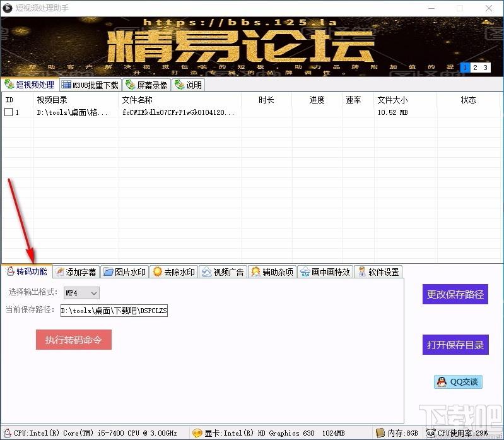Click the QQ交谈 button
This screenshot has height=440, width=504.
tap(458, 382)
